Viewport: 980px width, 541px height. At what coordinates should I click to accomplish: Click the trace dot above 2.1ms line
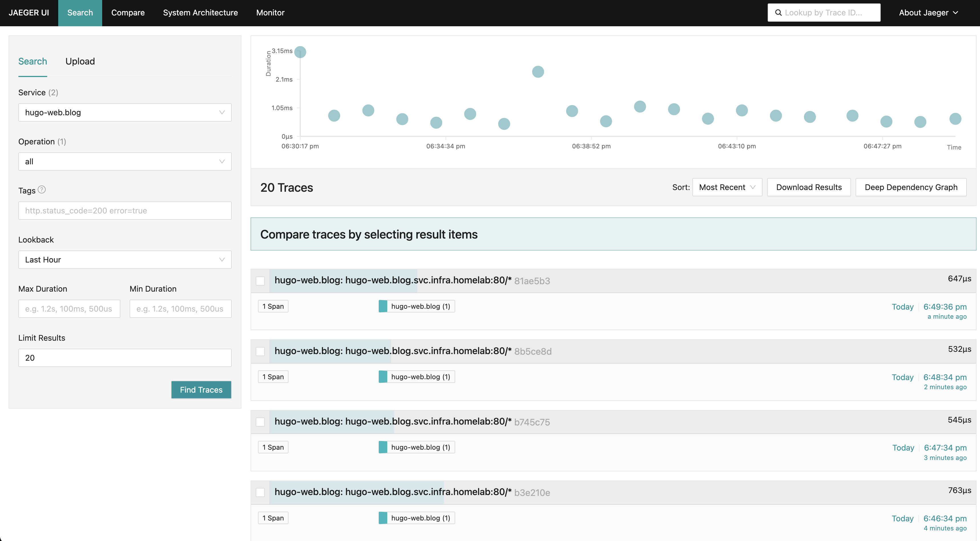point(538,72)
